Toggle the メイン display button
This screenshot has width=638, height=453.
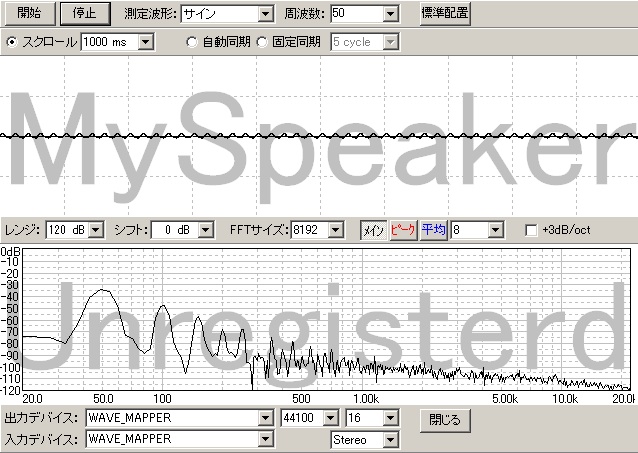point(374,230)
